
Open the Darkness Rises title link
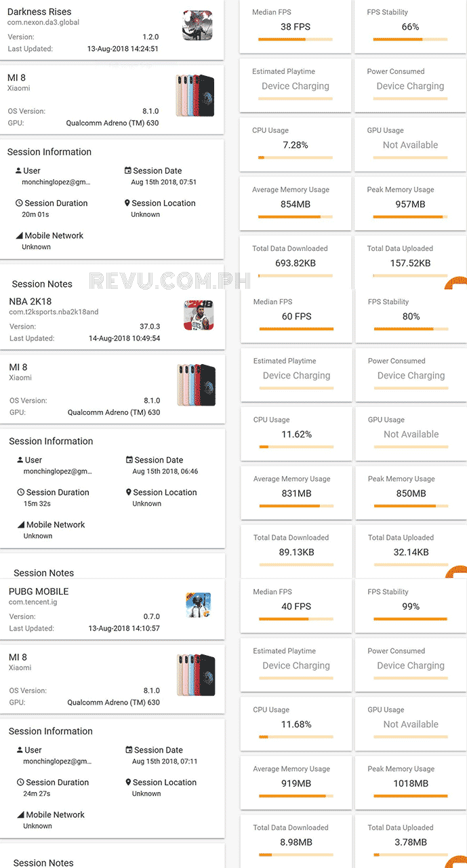click(39, 12)
